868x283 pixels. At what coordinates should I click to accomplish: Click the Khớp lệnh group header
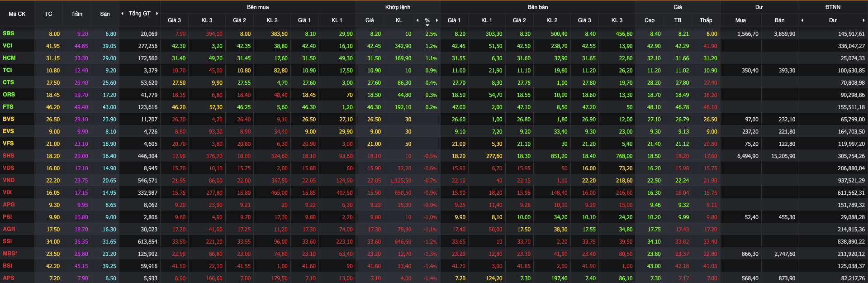coord(398,7)
